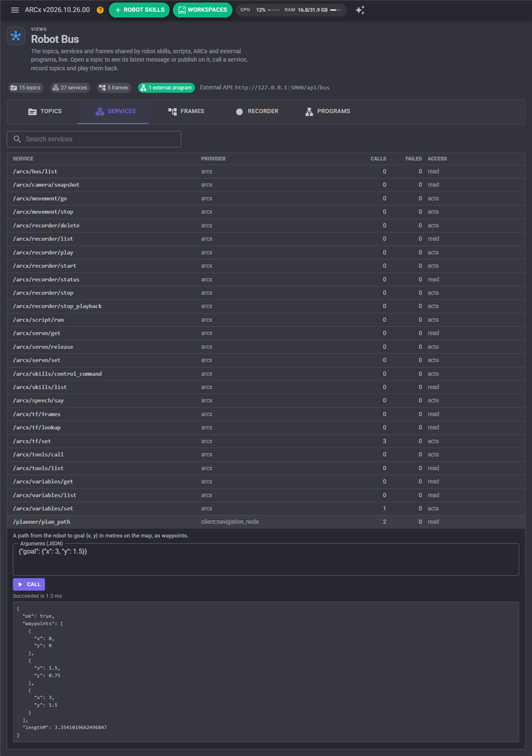The image size is (532, 756).
Task: Select the /arcx/tools/call row
Action: [266, 455]
